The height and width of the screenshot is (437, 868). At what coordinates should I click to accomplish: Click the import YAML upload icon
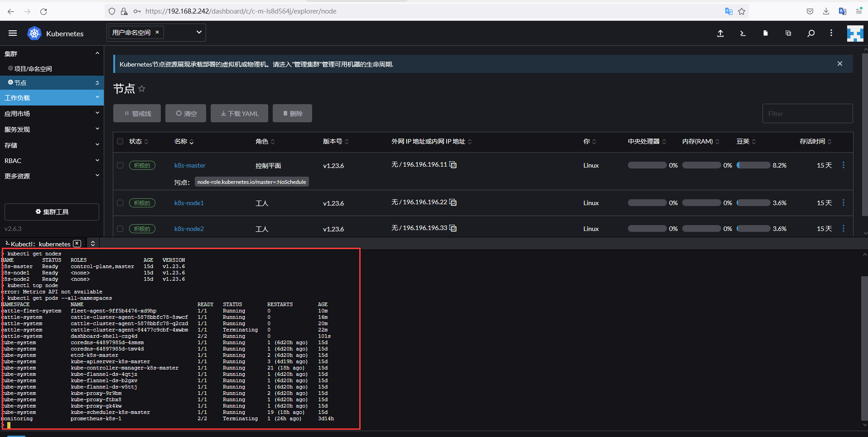[720, 33]
